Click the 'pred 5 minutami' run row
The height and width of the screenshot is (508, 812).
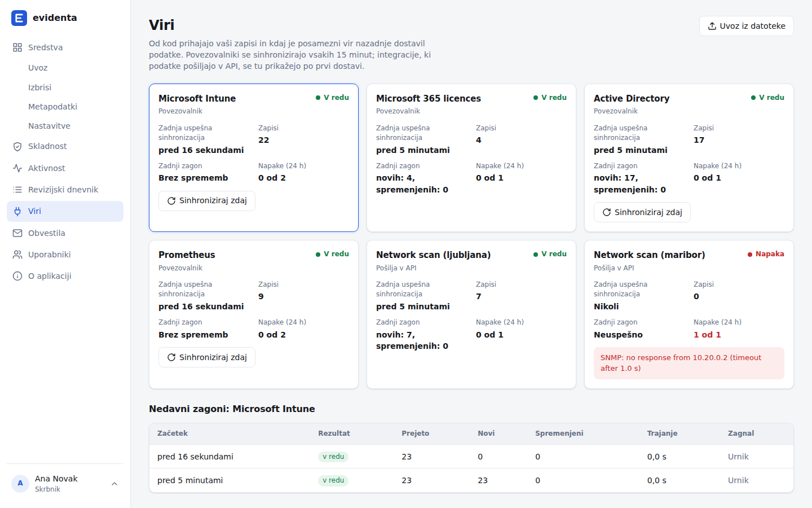click(x=471, y=480)
